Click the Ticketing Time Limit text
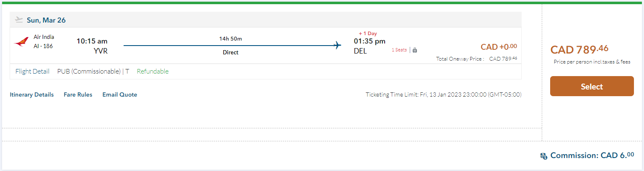Image resolution: width=644 pixels, height=171 pixels. click(x=443, y=94)
